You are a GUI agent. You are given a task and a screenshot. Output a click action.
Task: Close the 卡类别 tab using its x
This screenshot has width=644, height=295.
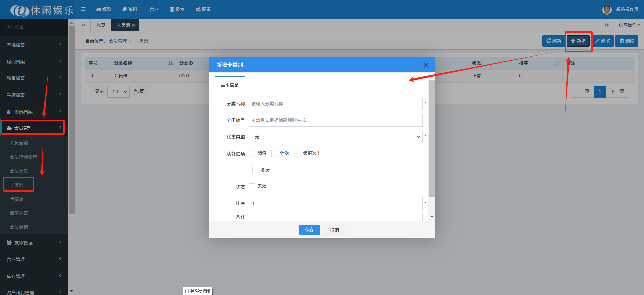133,25
